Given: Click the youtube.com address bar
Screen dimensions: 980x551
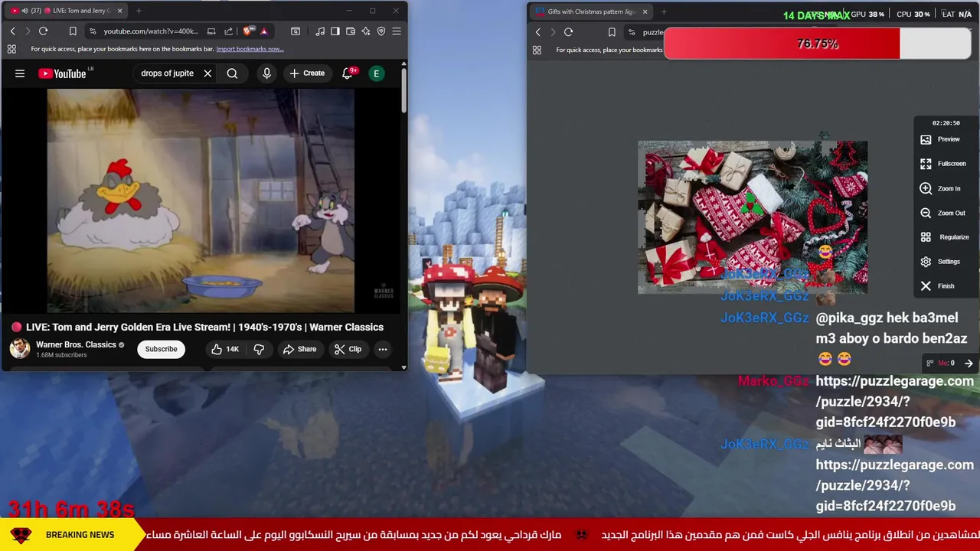Looking at the screenshot, I should coord(151,31).
